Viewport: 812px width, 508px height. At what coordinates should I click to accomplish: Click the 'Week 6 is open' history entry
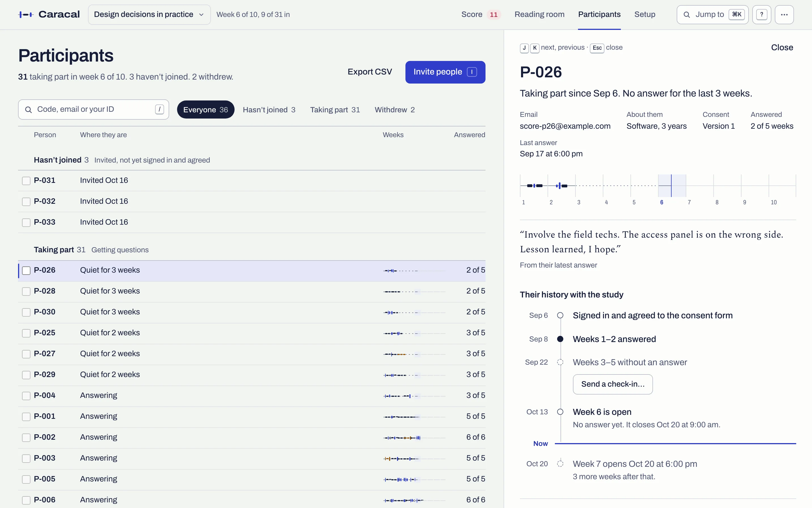(602, 412)
